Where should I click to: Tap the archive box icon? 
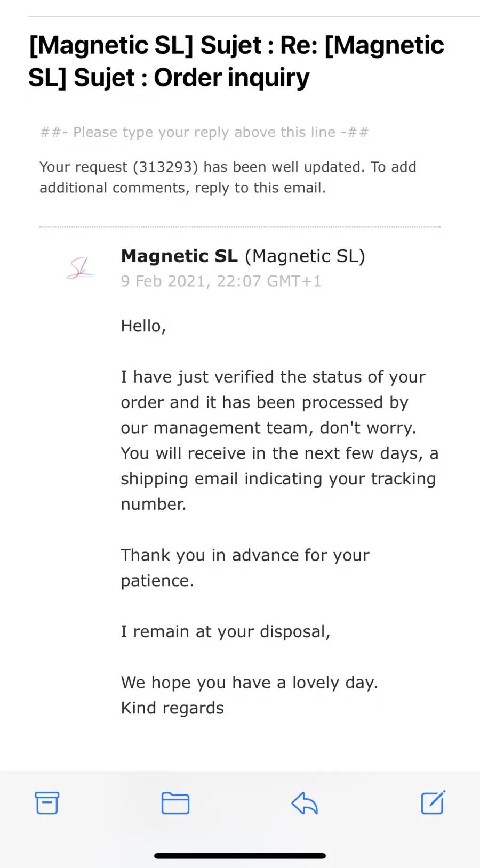pyautogui.click(x=47, y=803)
